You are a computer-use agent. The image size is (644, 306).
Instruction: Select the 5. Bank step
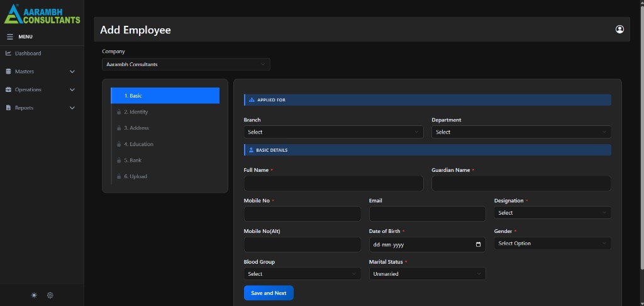pos(165,161)
